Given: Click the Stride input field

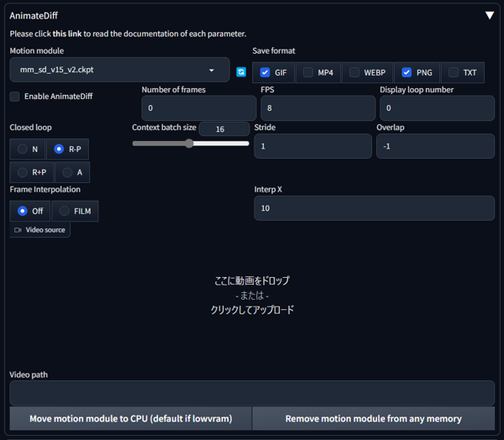Looking at the screenshot, I should pos(312,146).
